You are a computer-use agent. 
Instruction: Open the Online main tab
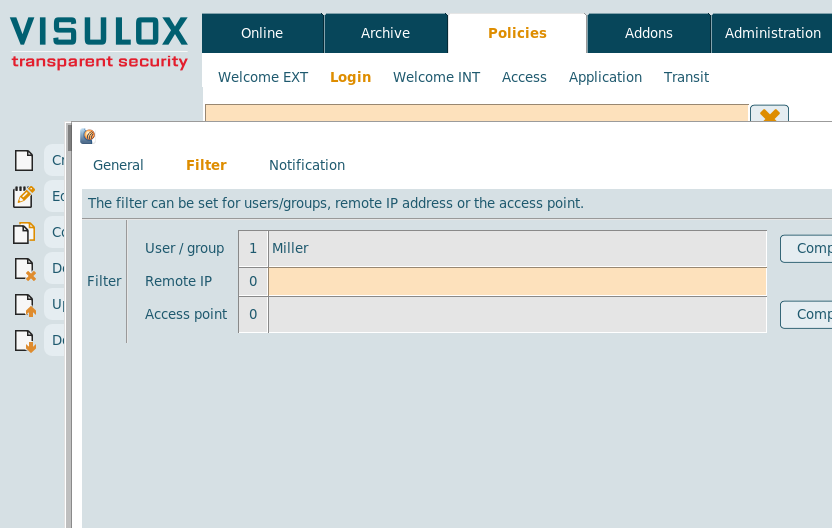(262, 33)
